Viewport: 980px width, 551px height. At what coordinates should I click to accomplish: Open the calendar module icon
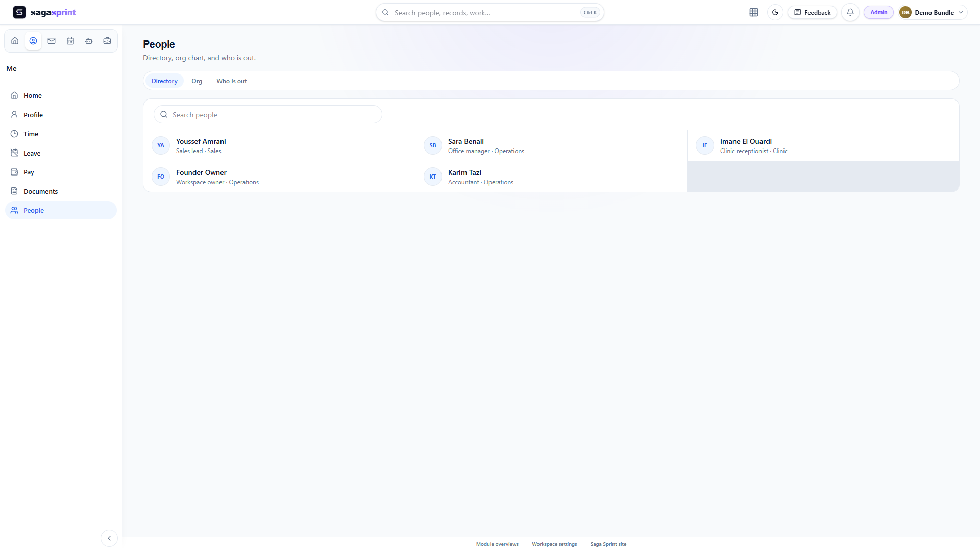click(70, 41)
